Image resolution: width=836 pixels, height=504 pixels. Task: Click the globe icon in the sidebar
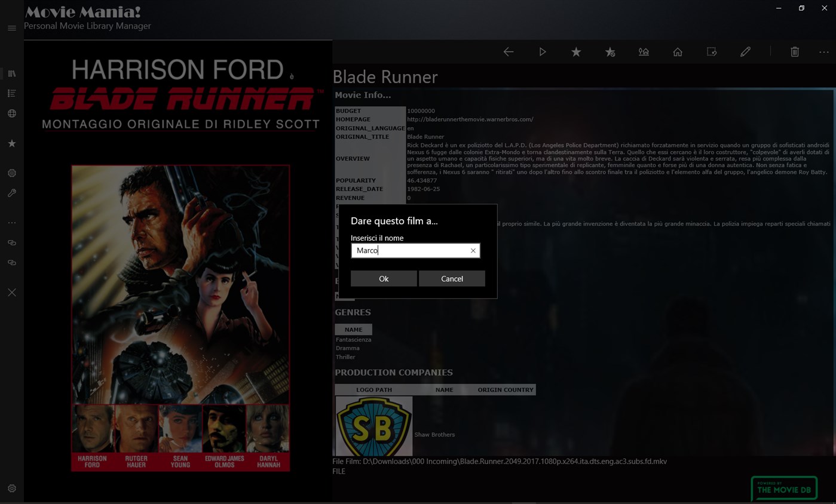(x=12, y=113)
